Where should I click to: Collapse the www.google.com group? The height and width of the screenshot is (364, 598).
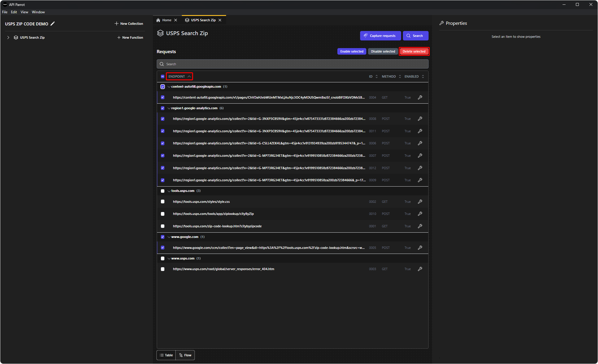pyautogui.click(x=169, y=237)
